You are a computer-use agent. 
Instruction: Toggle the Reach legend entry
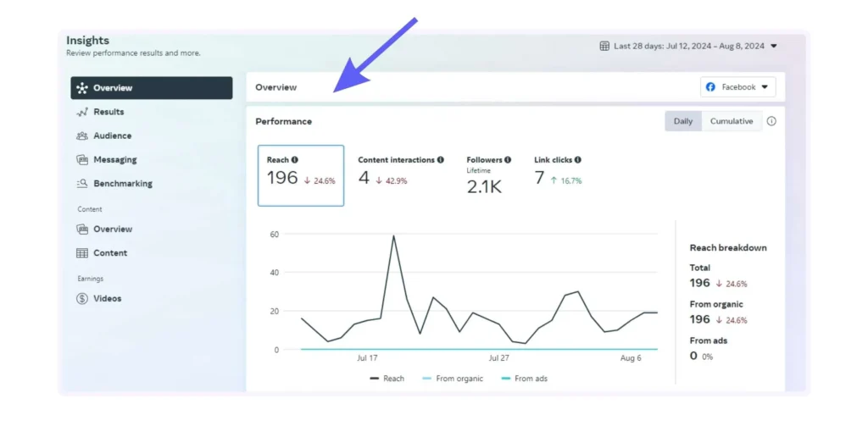tap(387, 379)
